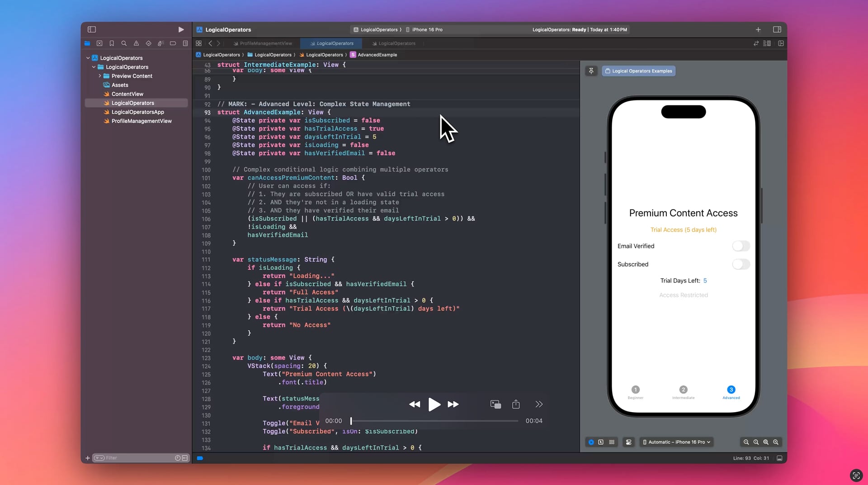Share from the video overlay controls
Viewport: 868px width, 485px height.
[x=516, y=404]
